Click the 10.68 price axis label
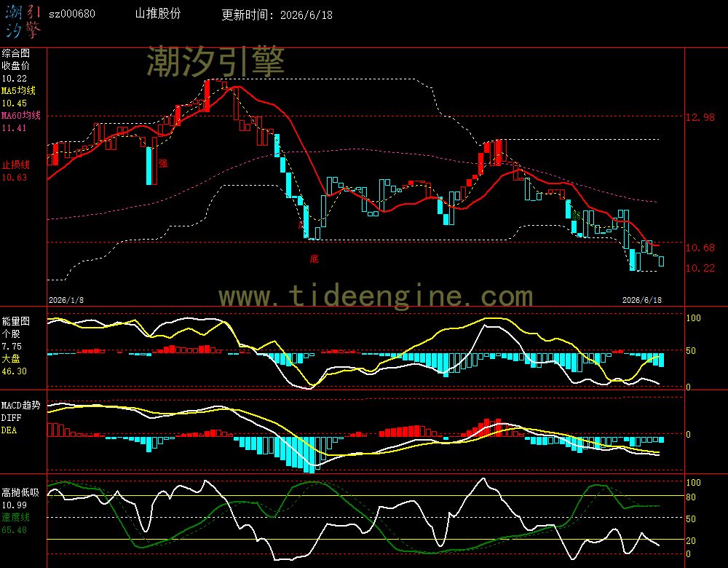 pyautogui.click(x=700, y=248)
